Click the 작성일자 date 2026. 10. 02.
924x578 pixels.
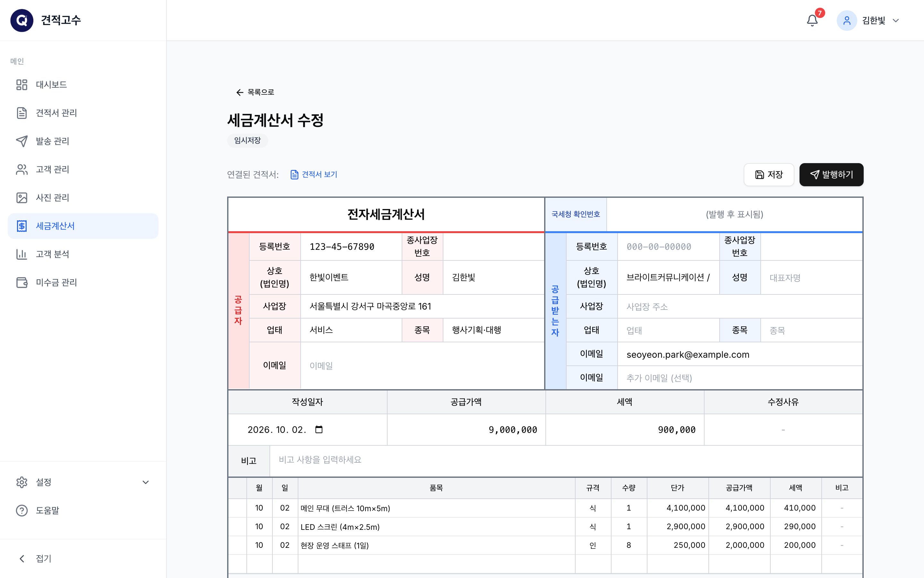pyautogui.click(x=277, y=430)
